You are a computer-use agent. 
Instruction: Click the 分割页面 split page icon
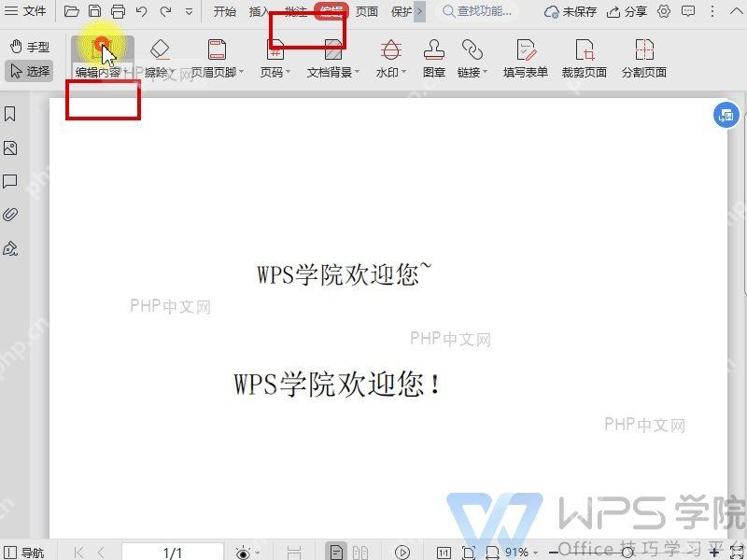pyautogui.click(x=644, y=49)
